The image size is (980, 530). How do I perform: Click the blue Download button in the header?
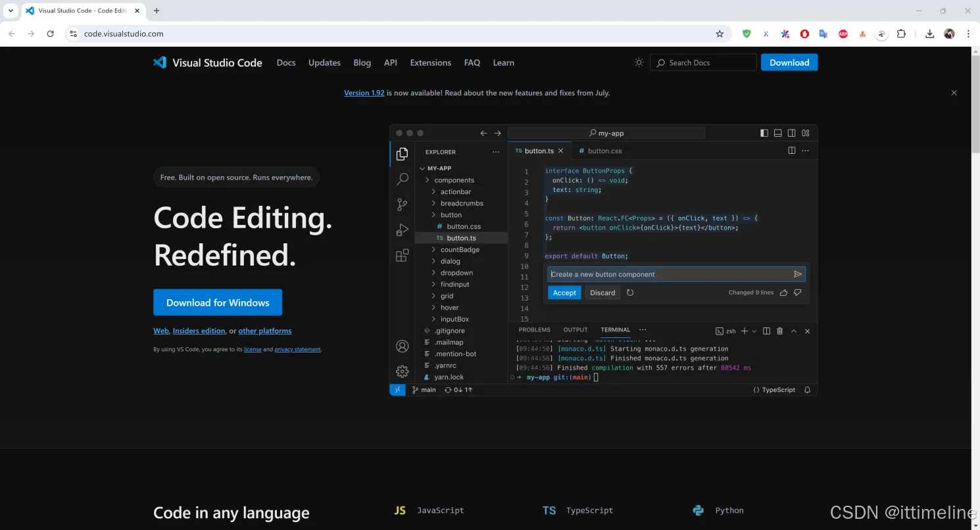pos(789,62)
